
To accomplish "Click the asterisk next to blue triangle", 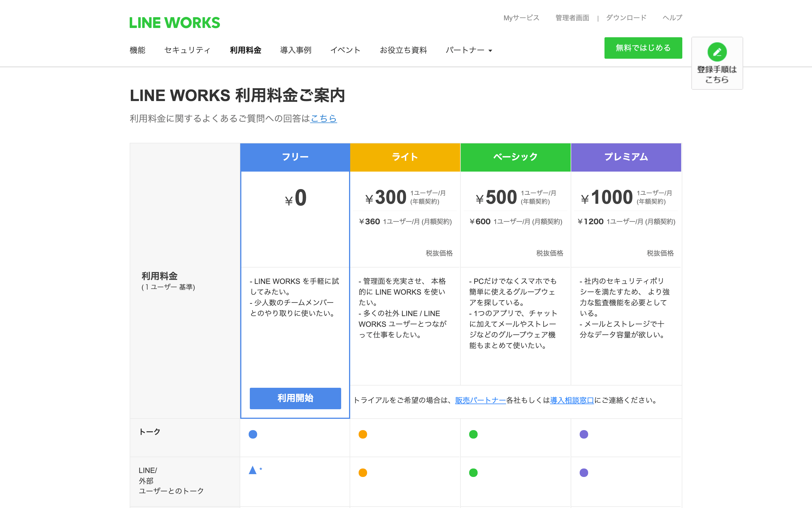I will point(261,469).
